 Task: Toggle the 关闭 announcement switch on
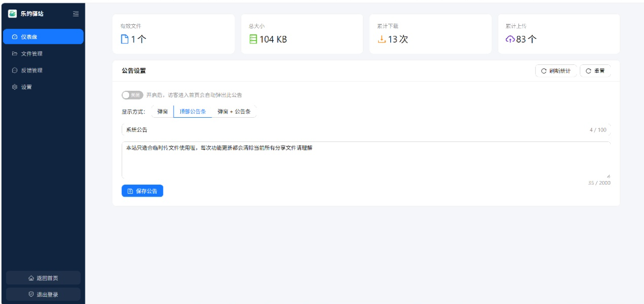pos(132,95)
